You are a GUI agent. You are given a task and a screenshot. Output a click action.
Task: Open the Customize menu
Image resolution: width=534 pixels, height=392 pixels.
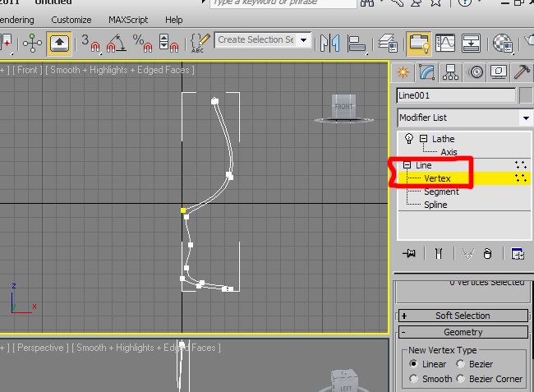71,20
